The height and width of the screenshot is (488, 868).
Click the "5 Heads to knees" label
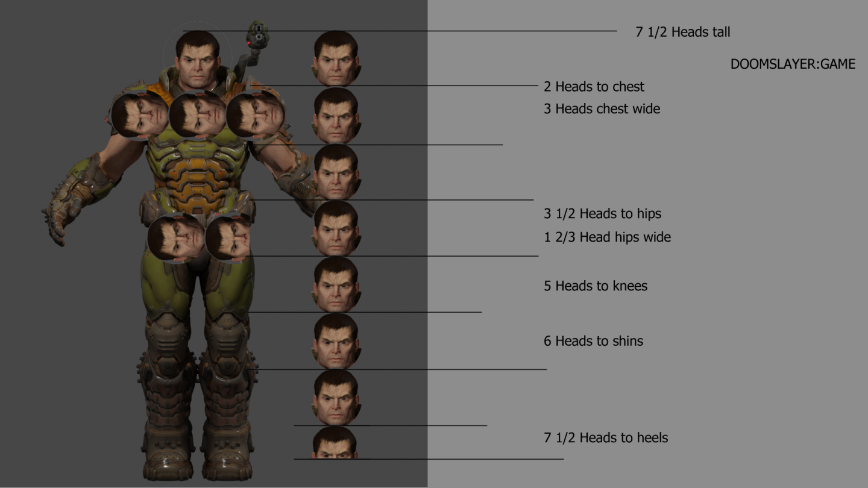[x=596, y=286]
